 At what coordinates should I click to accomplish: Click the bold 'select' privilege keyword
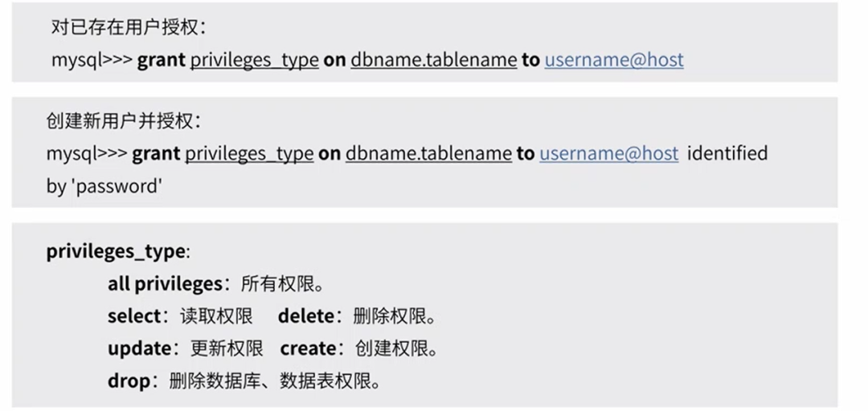click(x=134, y=316)
